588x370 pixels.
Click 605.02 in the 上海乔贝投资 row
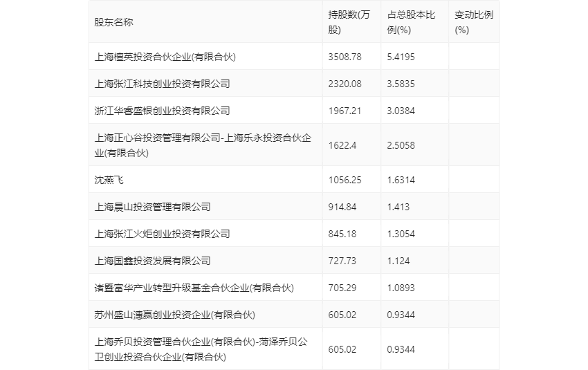[342, 349]
